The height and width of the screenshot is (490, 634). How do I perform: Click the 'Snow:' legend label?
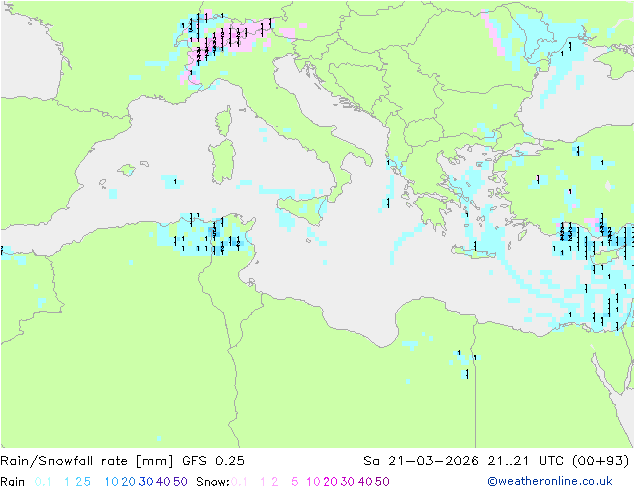(213, 482)
